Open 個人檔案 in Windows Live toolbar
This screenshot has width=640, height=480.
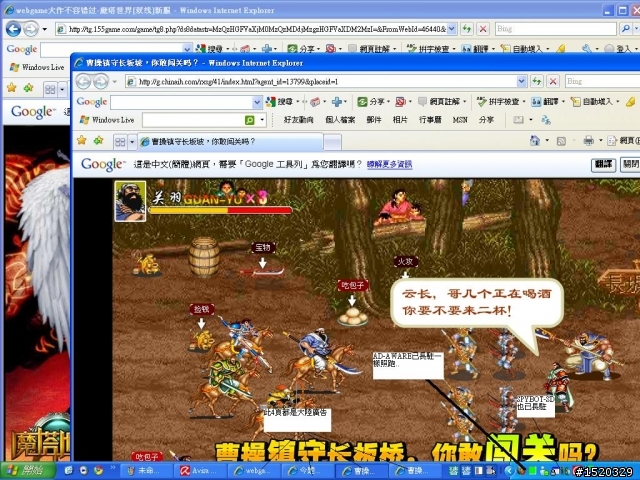(340, 120)
